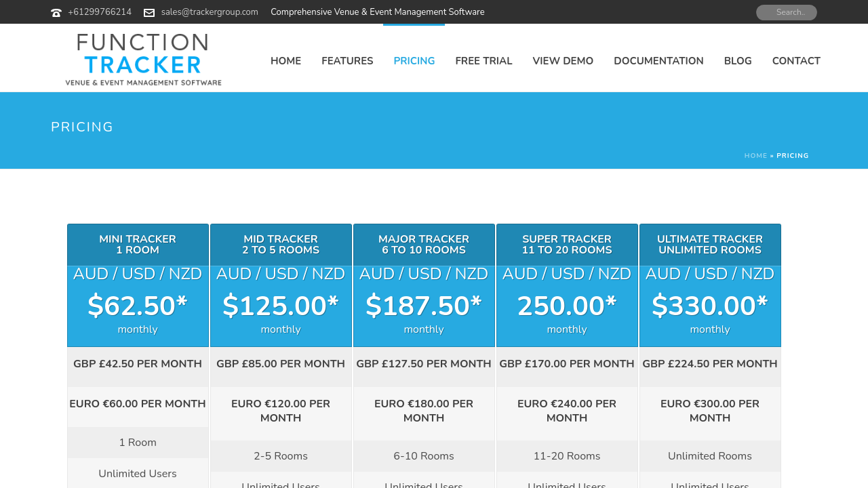Click the Pricing breadcrumb text
Viewport: 868px width, 488px height.
point(793,156)
